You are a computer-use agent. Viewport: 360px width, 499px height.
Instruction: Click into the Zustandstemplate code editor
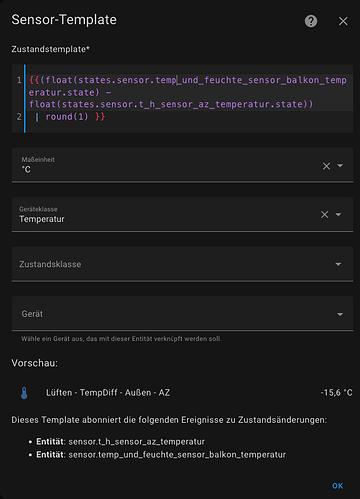182,98
